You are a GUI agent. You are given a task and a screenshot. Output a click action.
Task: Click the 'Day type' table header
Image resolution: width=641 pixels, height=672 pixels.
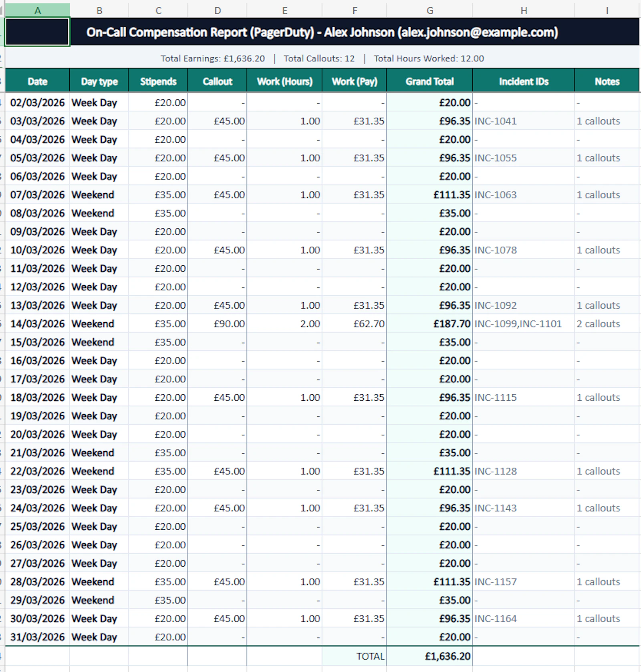(99, 81)
